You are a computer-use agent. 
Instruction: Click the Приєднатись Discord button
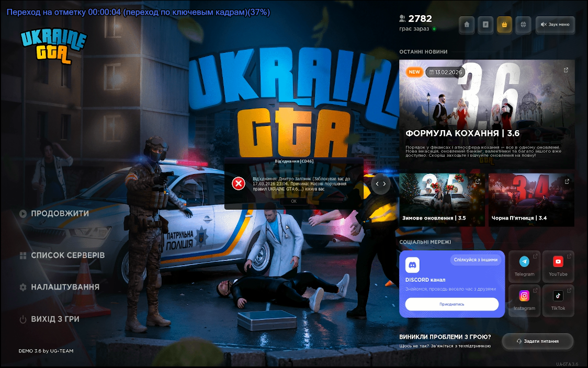452,304
